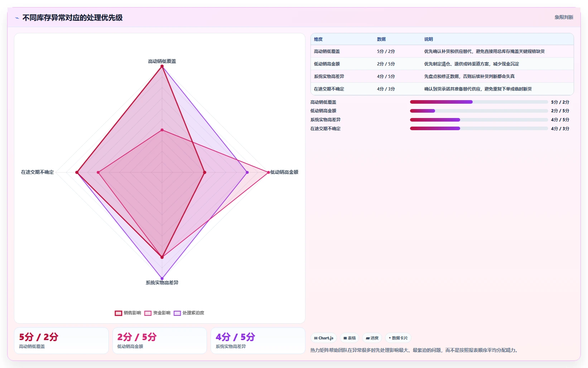This screenshot has width=588, height=368.
Task: Click the 系统实物高差异 progress bar
Action: point(479,120)
